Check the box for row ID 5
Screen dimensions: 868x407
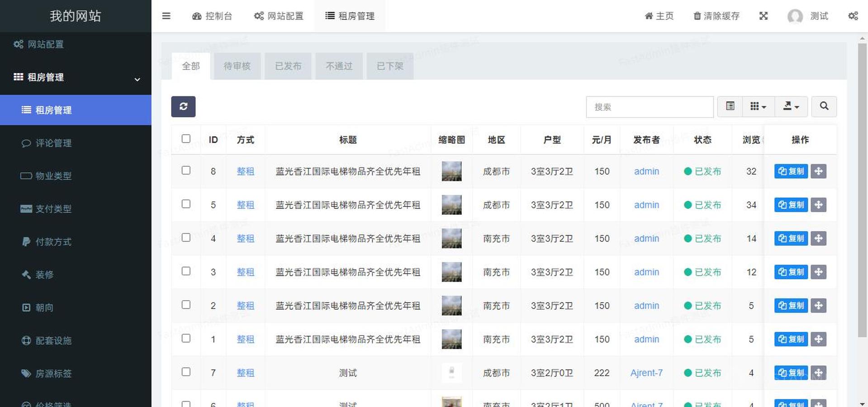186,204
